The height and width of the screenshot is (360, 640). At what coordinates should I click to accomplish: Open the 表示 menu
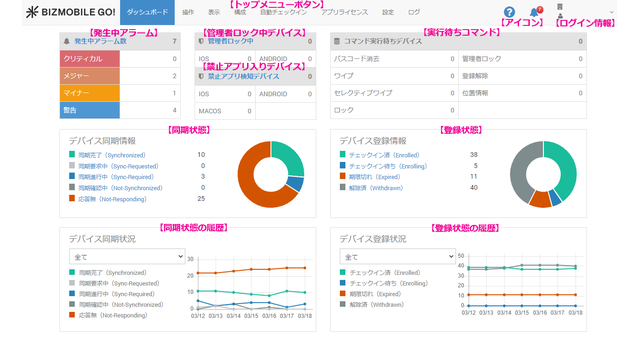[214, 12]
